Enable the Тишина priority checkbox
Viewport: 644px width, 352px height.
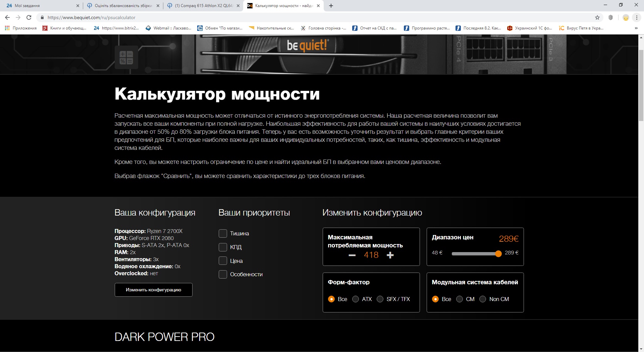[223, 233]
